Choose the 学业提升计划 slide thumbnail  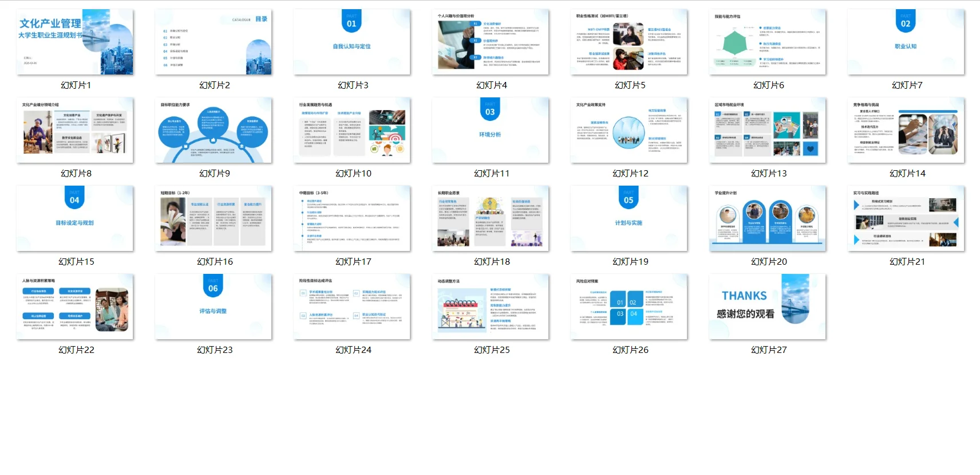(x=768, y=218)
